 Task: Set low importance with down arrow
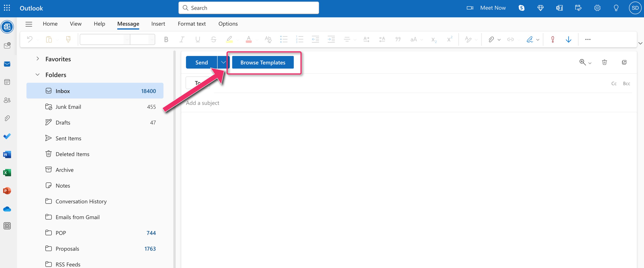568,39
